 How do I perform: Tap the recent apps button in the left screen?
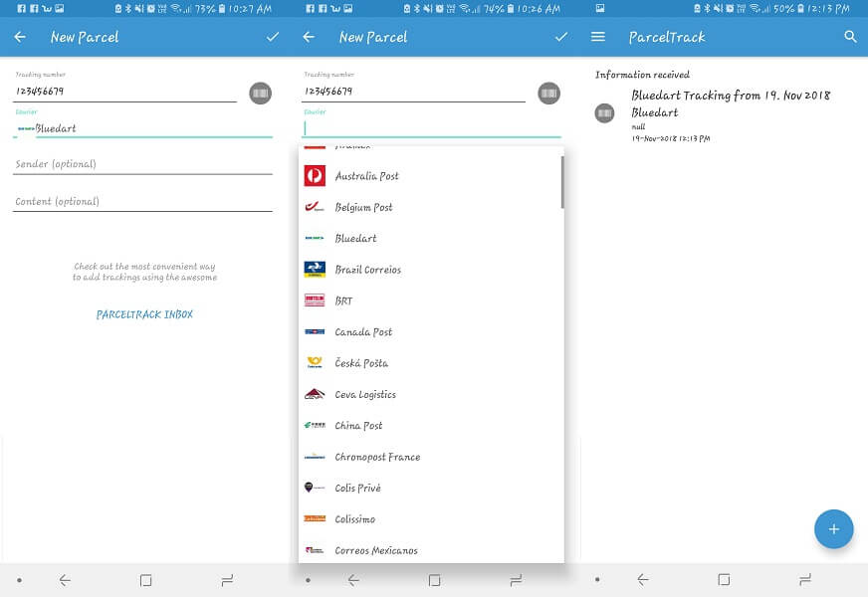[227, 580]
